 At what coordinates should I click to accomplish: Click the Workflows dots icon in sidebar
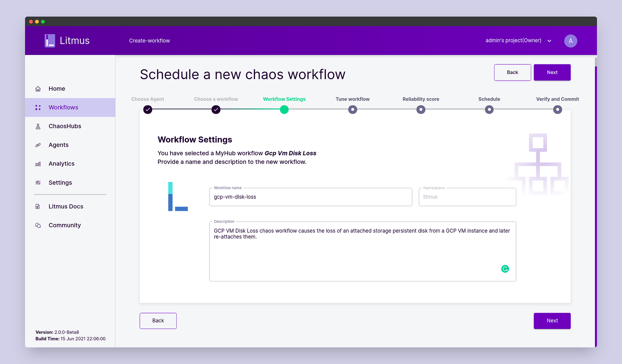click(x=38, y=107)
